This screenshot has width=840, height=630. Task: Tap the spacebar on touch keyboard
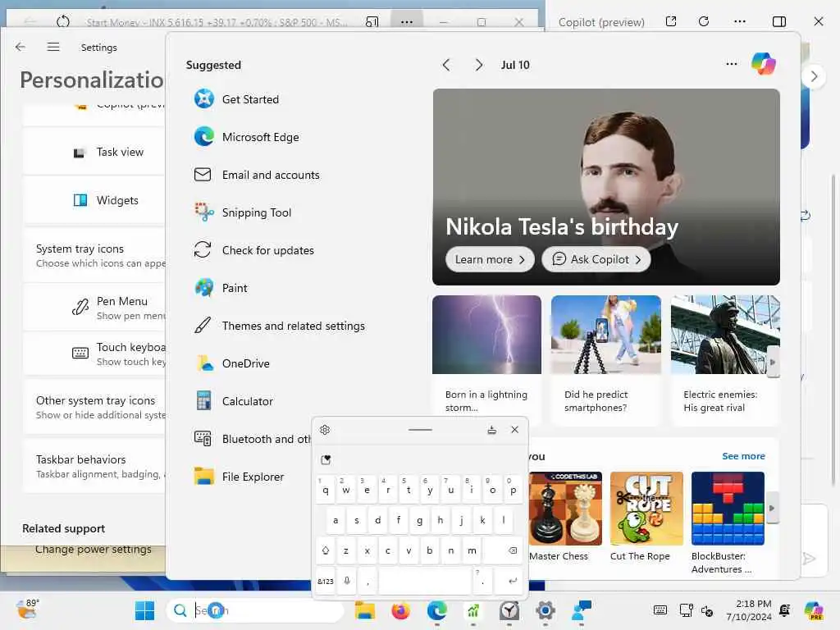(425, 581)
